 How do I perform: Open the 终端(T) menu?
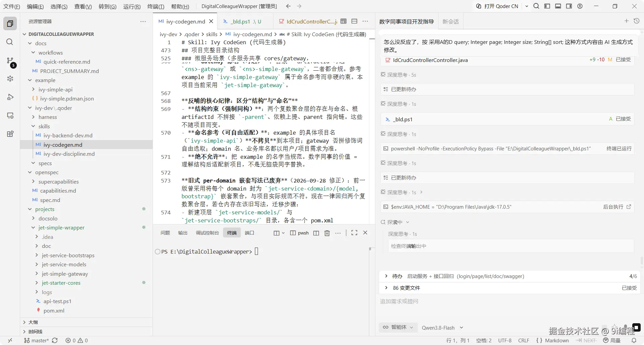pyautogui.click(x=156, y=6)
